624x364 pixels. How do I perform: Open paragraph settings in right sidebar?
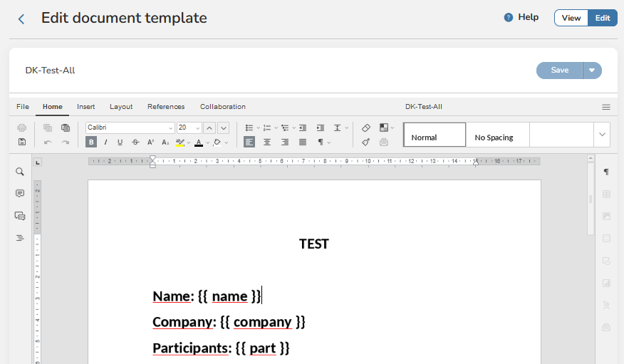(606, 172)
